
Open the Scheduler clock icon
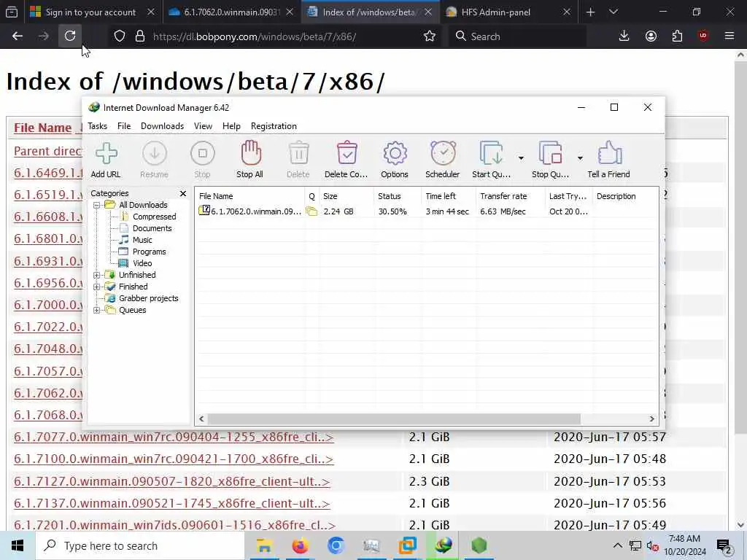[x=443, y=160]
